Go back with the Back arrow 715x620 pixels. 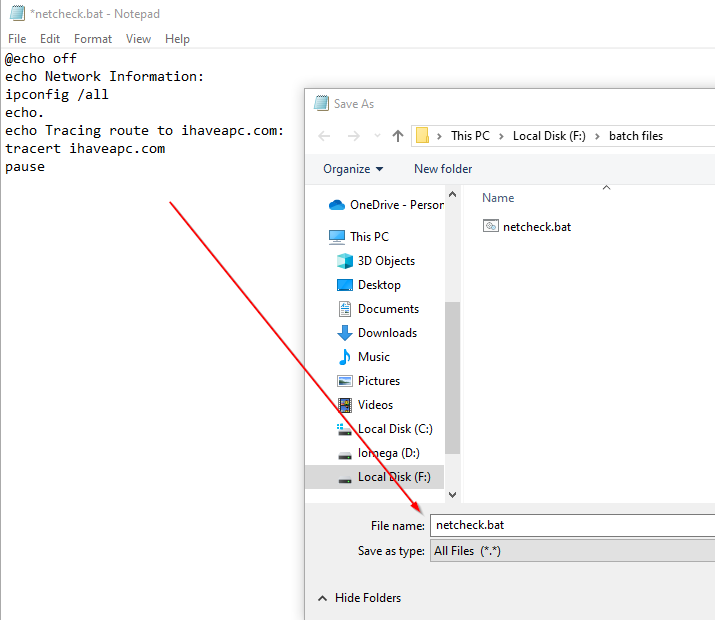coord(324,136)
